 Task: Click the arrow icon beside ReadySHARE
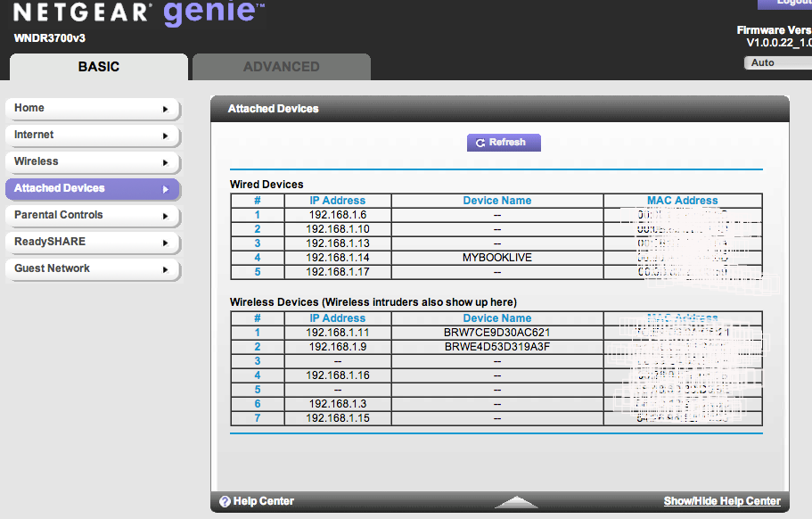(x=165, y=243)
